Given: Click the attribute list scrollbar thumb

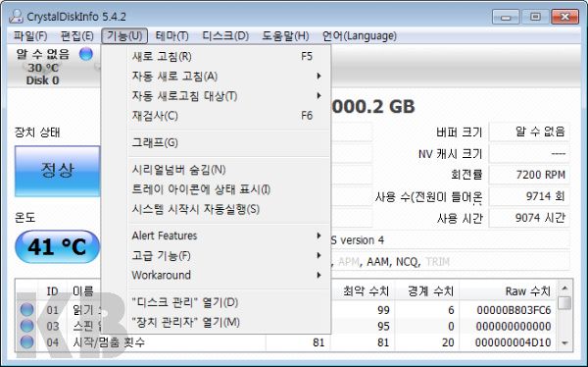Looking at the screenshot, I should coord(564,303).
